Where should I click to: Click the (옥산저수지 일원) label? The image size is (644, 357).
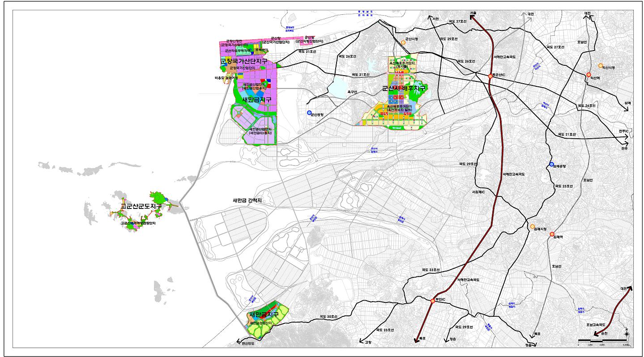click(x=399, y=110)
